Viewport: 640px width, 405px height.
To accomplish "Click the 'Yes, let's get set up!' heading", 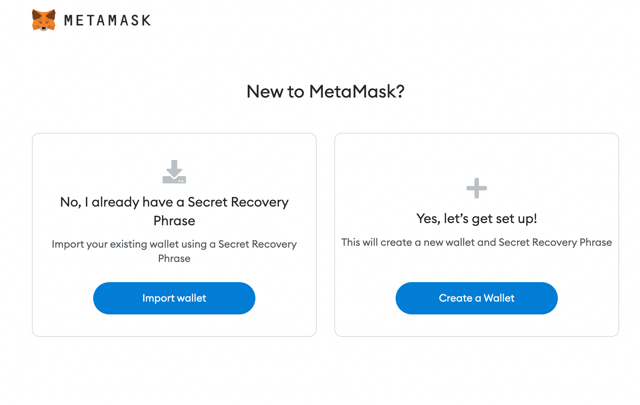I will 476,219.
